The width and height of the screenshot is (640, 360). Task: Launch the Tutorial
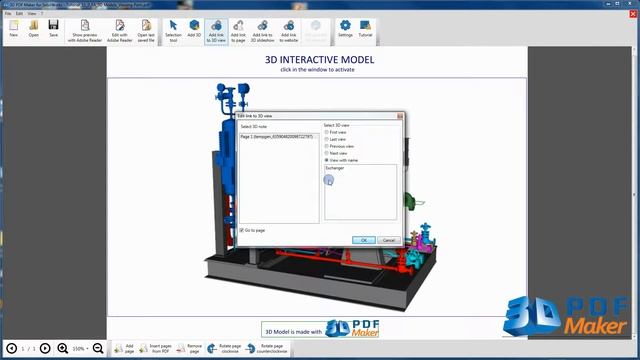(365, 29)
